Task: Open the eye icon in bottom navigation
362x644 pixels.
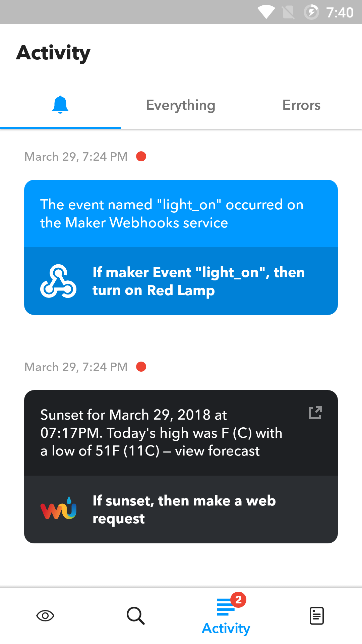Action: [45, 616]
